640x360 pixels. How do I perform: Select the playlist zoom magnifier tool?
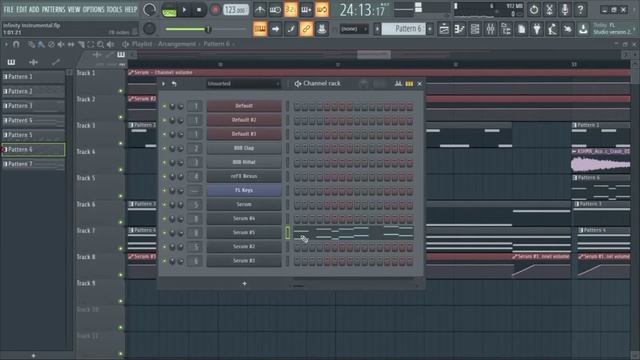point(100,44)
